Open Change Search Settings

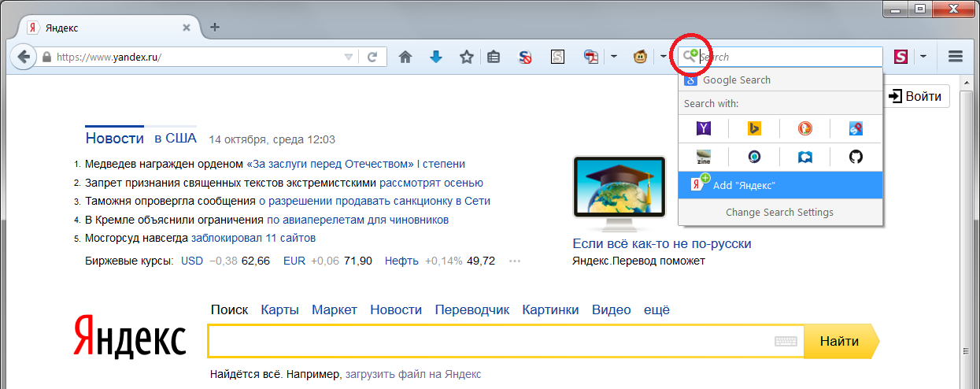pos(779,212)
